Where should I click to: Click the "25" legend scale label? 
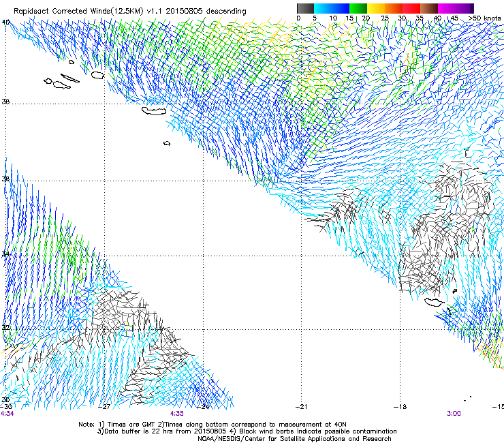pyautogui.click(x=385, y=18)
